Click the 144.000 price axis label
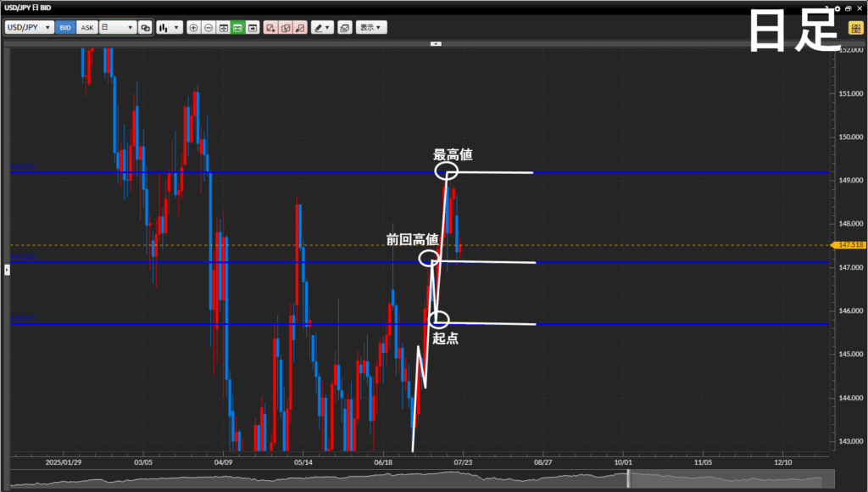 [851, 398]
